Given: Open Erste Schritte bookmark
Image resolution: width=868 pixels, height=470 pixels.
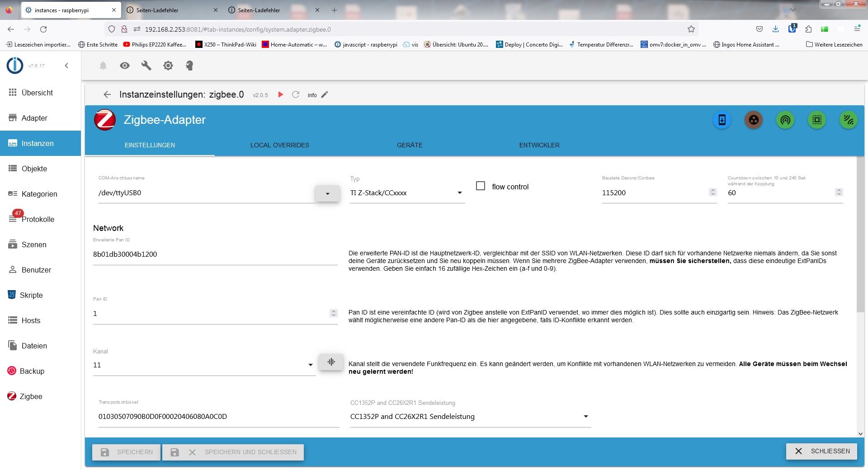Looking at the screenshot, I should [x=98, y=44].
